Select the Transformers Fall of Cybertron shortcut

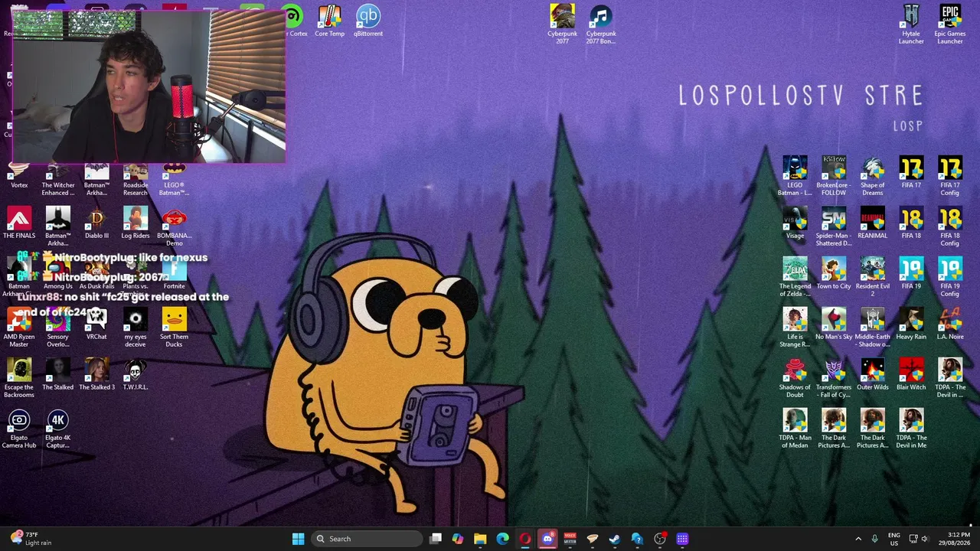834,378
